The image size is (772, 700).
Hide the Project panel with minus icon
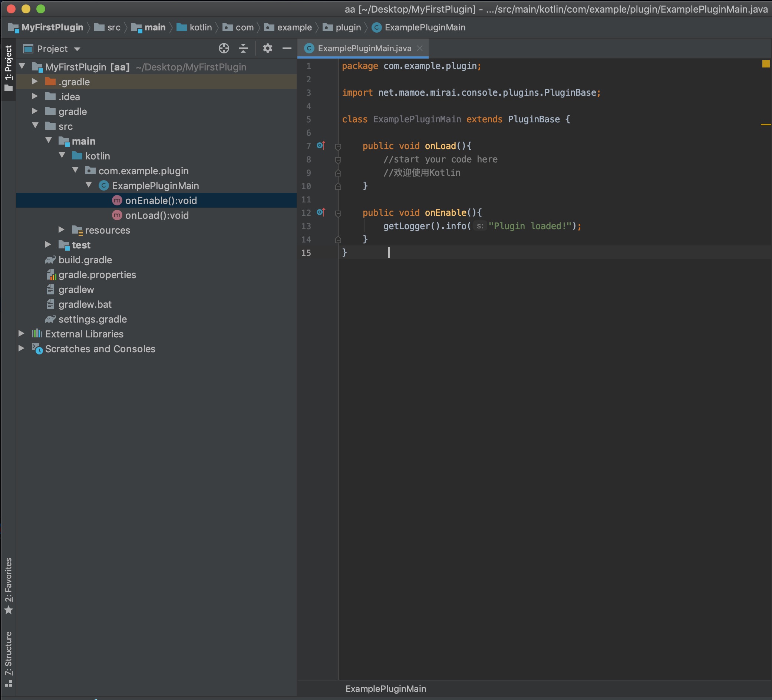point(287,48)
